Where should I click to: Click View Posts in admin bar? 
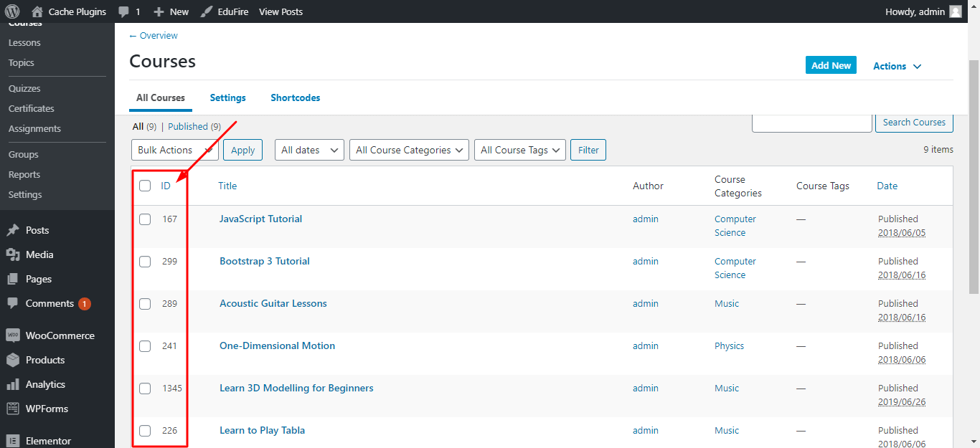click(281, 11)
